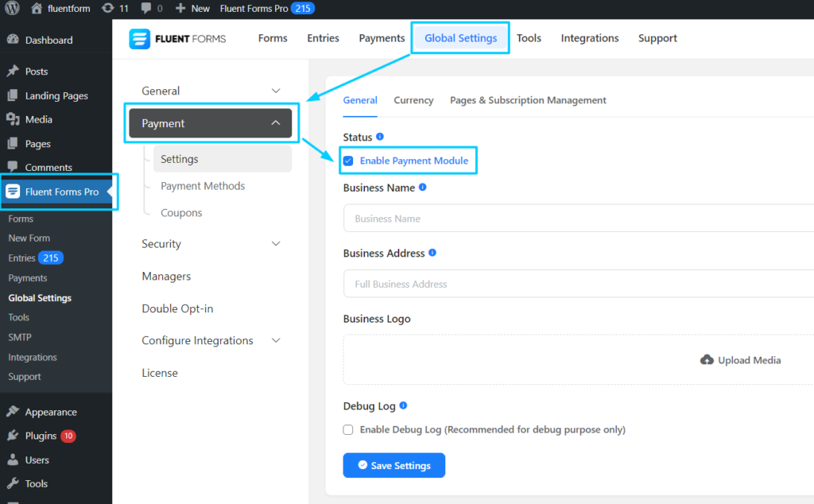814x504 pixels.
Task: Click the Business Name input field
Action: tap(579, 219)
